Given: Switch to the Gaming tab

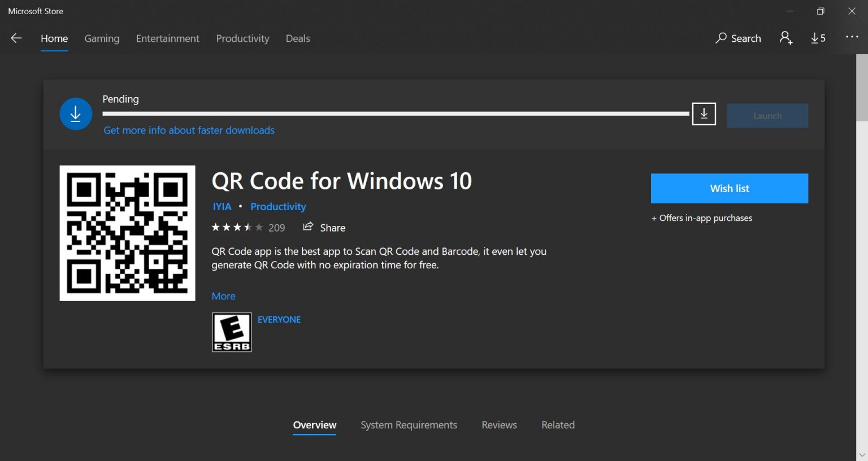Looking at the screenshot, I should 102,38.
